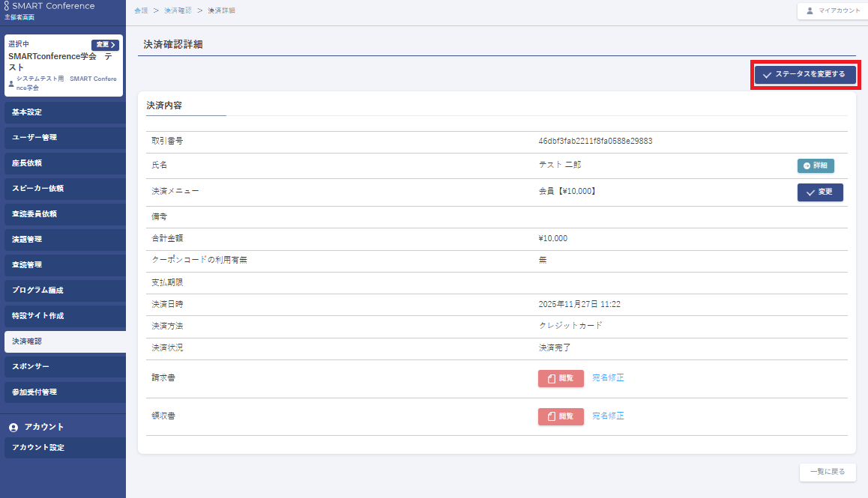Open the My Account (マイアカウント) menu
The height and width of the screenshot is (498, 868).
[832, 10]
